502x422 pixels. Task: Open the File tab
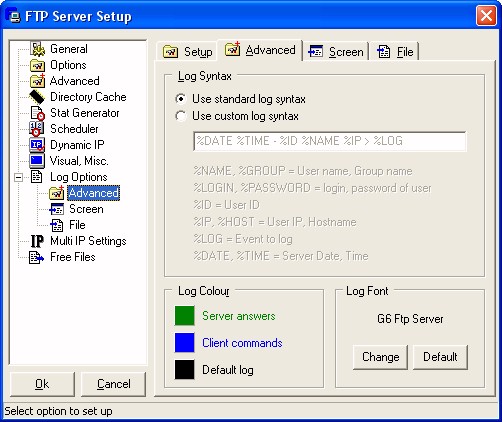pyautogui.click(x=395, y=51)
